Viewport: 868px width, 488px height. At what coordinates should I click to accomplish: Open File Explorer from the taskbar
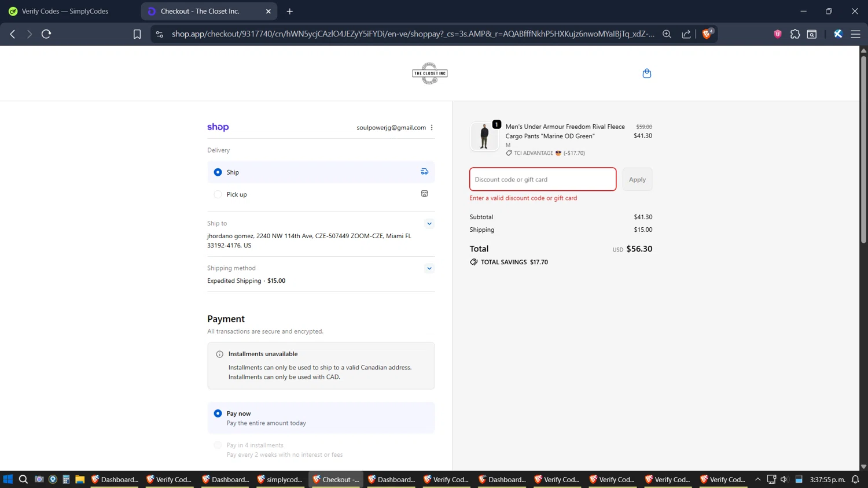coord(80,479)
